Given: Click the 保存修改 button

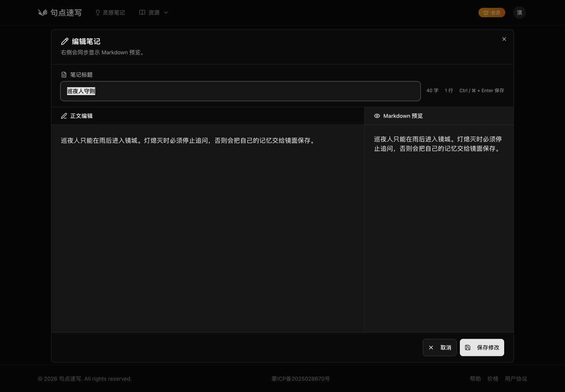Looking at the screenshot, I should click(482, 347).
